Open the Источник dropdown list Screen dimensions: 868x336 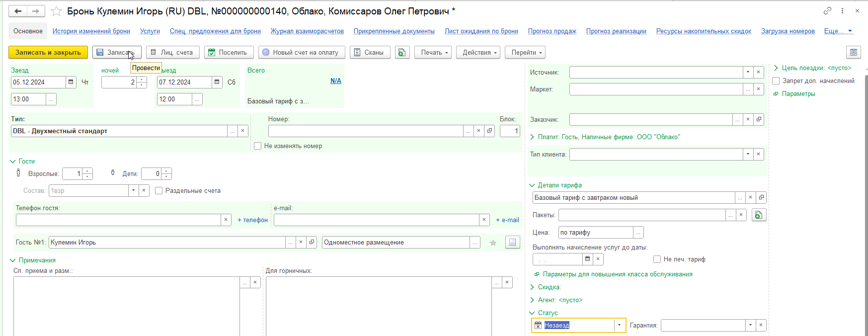(x=748, y=72)
